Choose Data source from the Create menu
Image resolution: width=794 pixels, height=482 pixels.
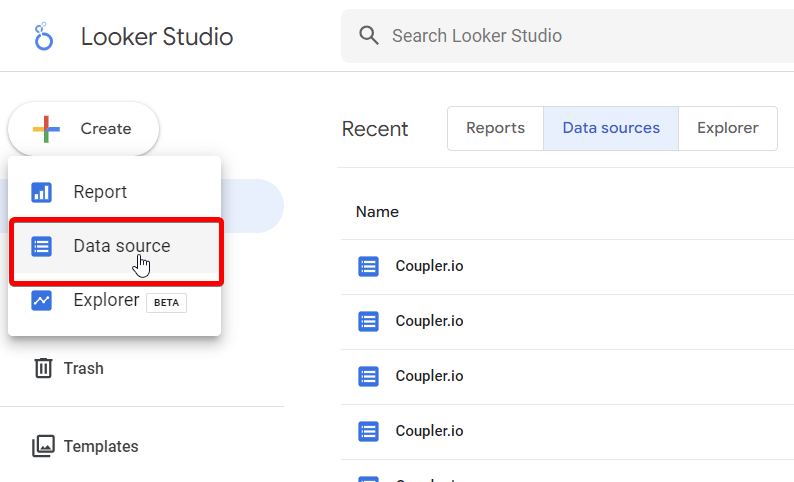click(116, 246)
